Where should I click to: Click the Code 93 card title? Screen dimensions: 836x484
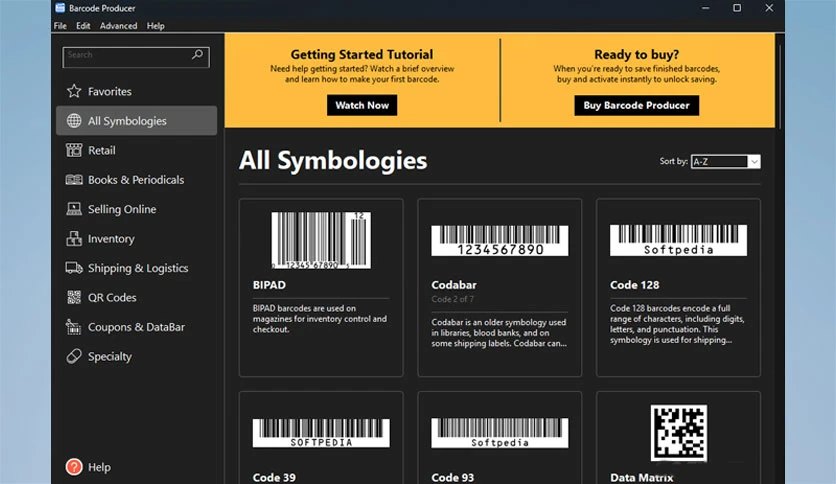453,477
